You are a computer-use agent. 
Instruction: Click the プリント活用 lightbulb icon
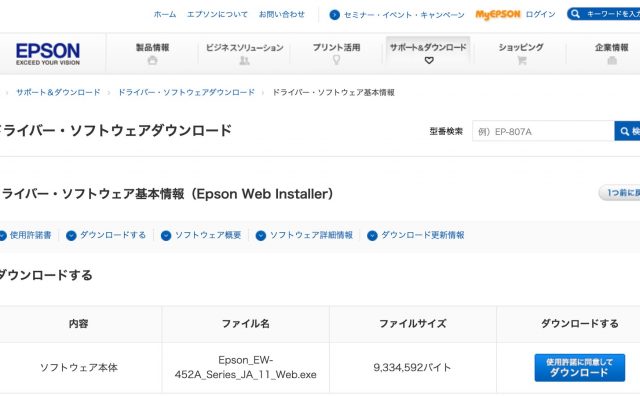336,60
